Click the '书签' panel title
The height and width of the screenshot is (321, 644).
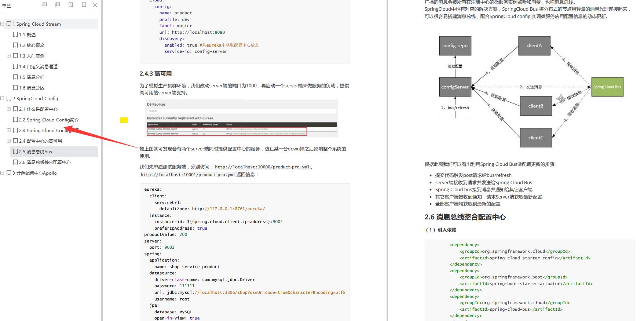7,6
